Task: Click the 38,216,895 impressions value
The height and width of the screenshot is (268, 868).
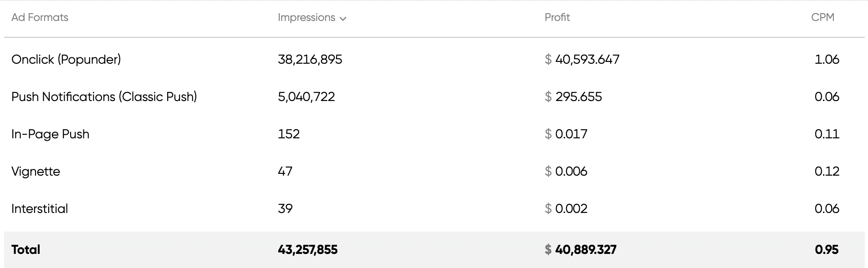Action: [310, 59]
